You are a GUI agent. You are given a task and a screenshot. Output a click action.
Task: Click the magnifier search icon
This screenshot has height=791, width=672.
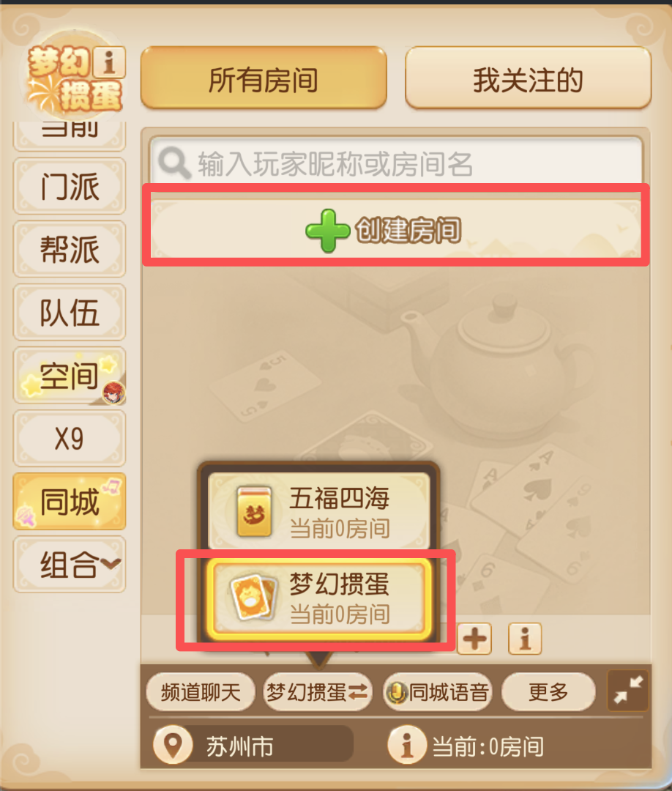[x=174, y=163]
